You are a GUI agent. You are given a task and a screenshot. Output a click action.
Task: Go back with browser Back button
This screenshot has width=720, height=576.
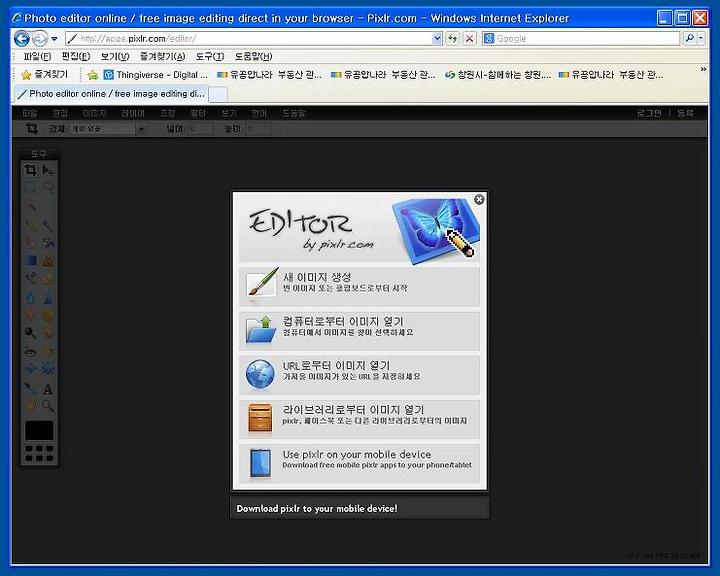coord(21,39)
